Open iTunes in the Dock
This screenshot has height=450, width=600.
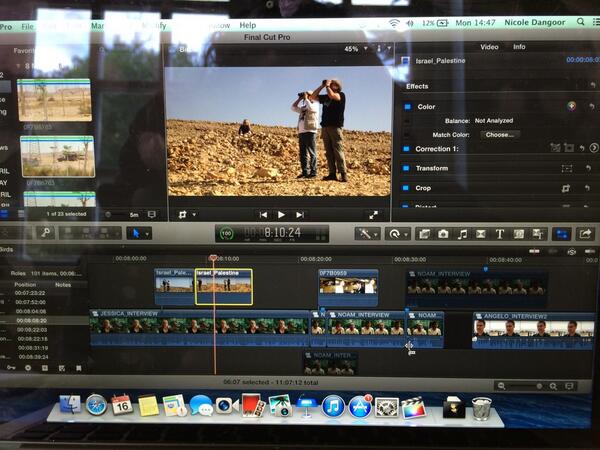(x=333, y=406)
